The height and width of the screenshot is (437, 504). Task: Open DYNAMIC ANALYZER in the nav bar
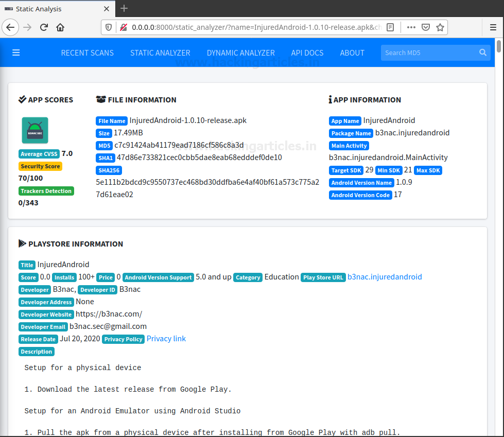241,53
